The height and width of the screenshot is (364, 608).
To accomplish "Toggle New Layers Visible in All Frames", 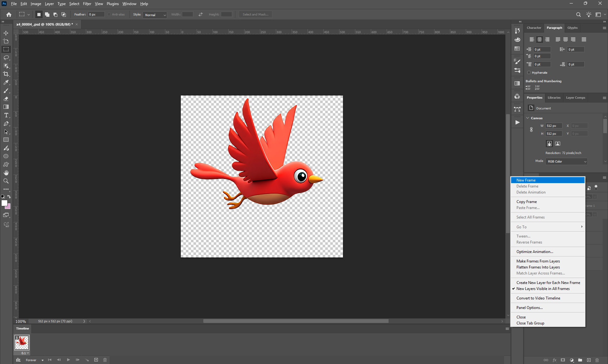I will (543, 289).
